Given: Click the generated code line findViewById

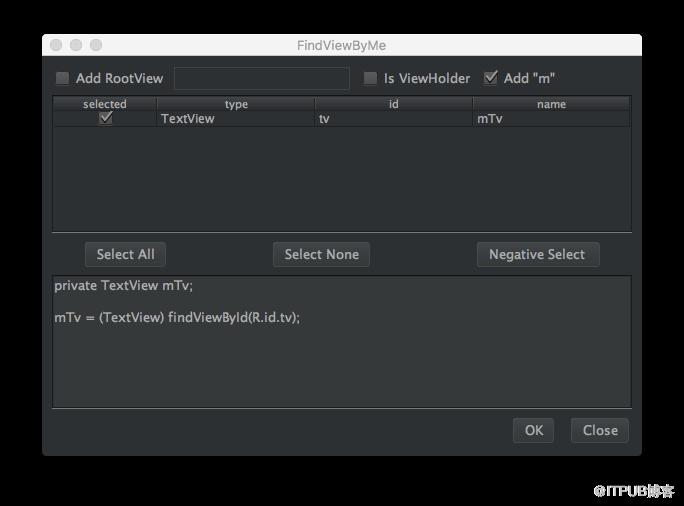Looking at the screenshot, I should [x=177, y=317].
